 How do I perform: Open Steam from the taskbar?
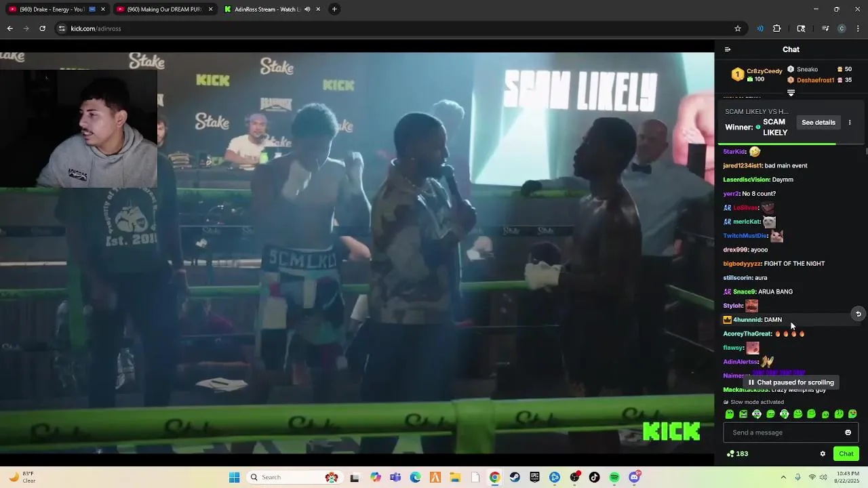[515, 477]
